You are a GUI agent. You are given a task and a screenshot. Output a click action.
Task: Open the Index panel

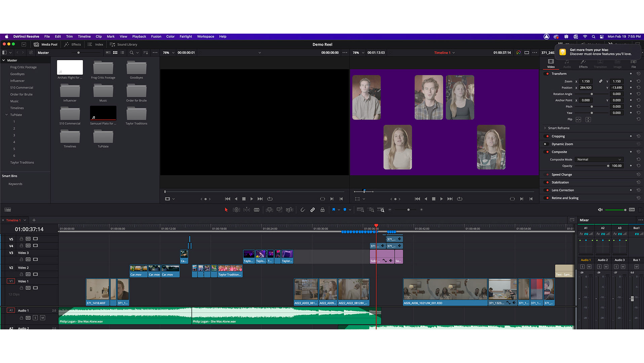pos(95,44)
